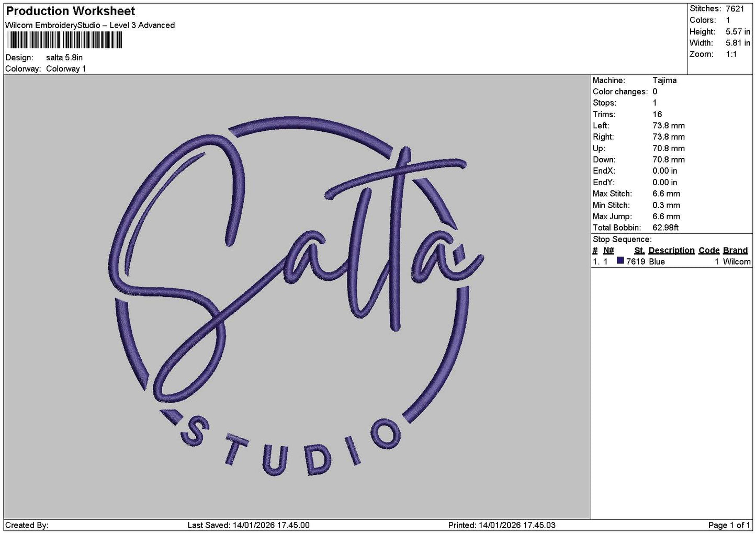Click the 'Brand' column header

(x=735, y=251)
